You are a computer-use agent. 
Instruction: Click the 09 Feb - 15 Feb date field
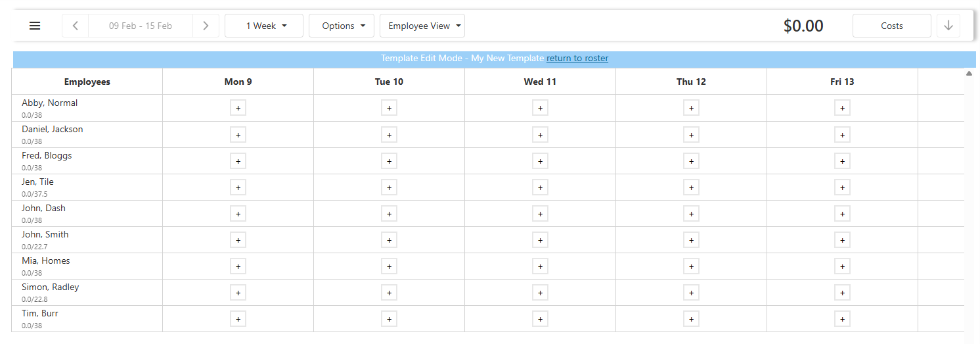pos(141,26)
